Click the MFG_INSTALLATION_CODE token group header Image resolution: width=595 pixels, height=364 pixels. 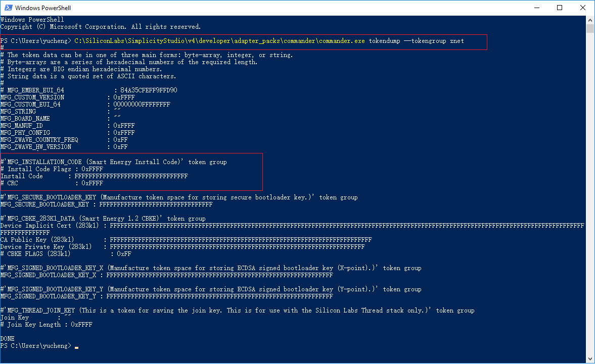[x=113, y=162]
